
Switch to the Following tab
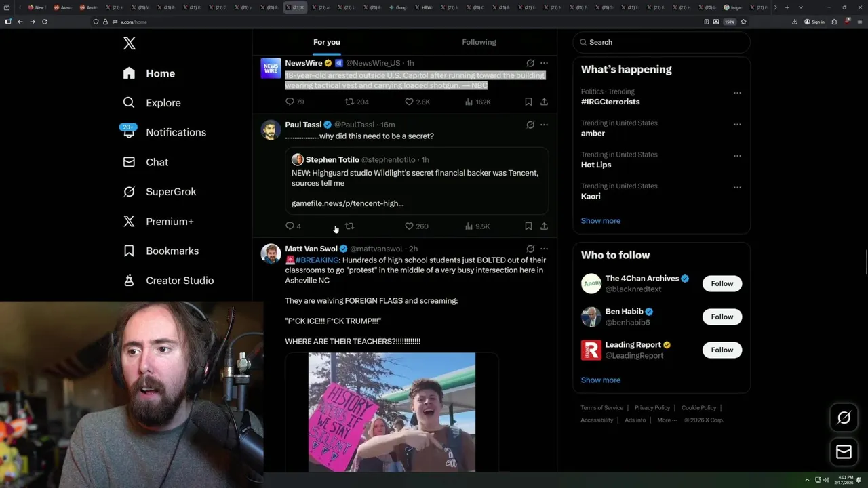(x=479, y=42)
